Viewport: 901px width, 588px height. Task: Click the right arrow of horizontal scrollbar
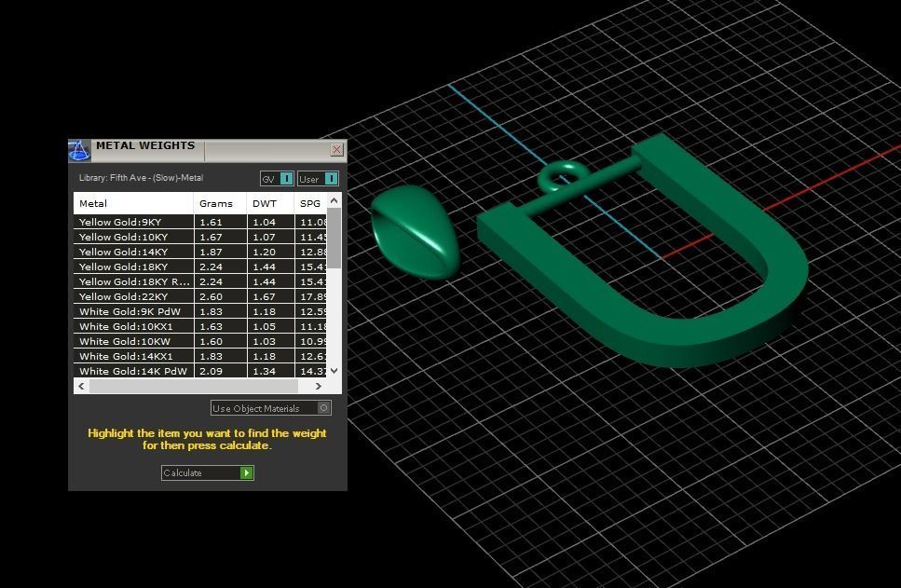[319, 386]
